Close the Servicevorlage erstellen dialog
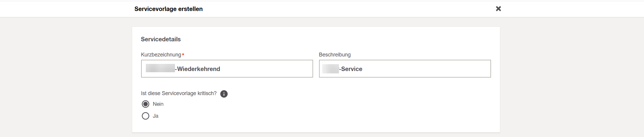644x137 pixels. (x=498, y=9)
